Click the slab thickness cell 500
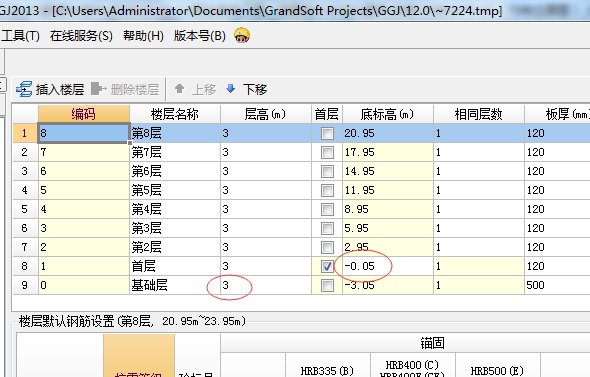590x377 pixels. point(557,285)
